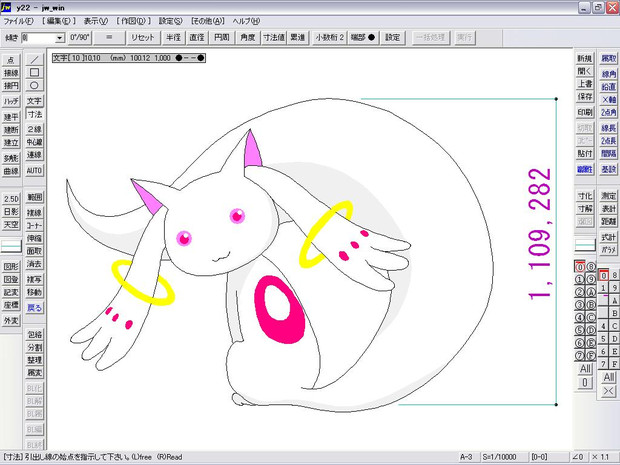The width and height of the screenshot is (620, 465).
Task: Select the 点 point tool
Action: [11, 60]
